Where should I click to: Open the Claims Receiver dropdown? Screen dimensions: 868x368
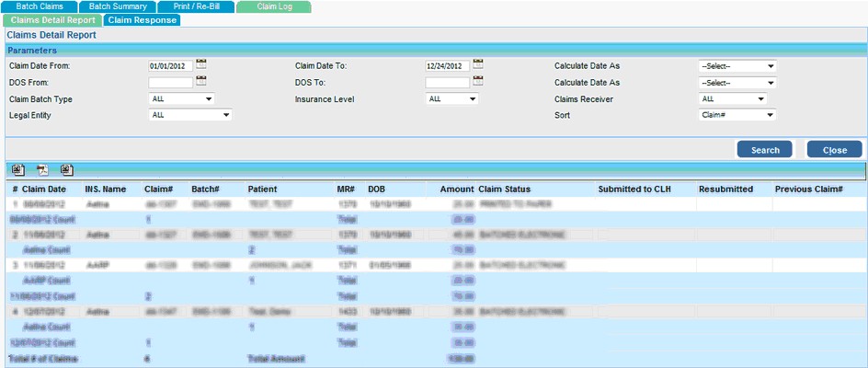point(733,99)
